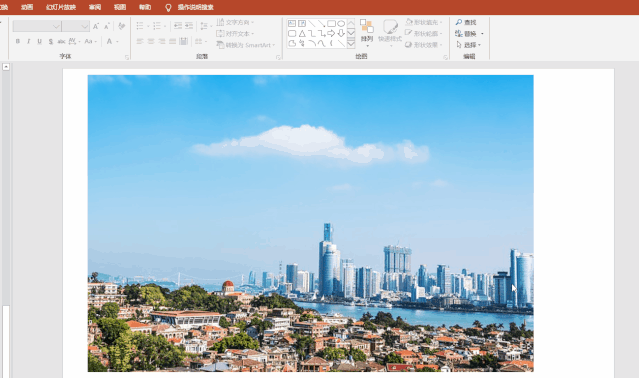This screenshot has width=639, height=378.
Task: Select the rounded rectangle shape
Action: 292,33
